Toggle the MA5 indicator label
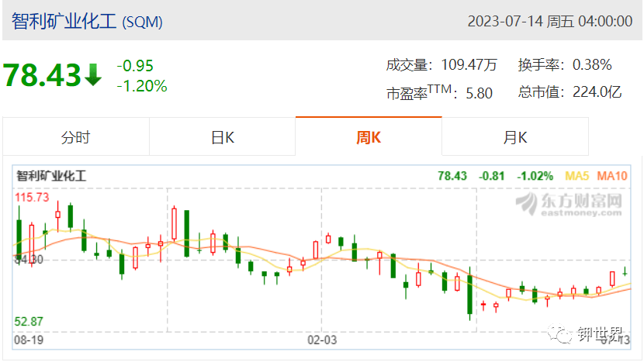The width and height of the screenshot is (644, 362). click(576, 176)
